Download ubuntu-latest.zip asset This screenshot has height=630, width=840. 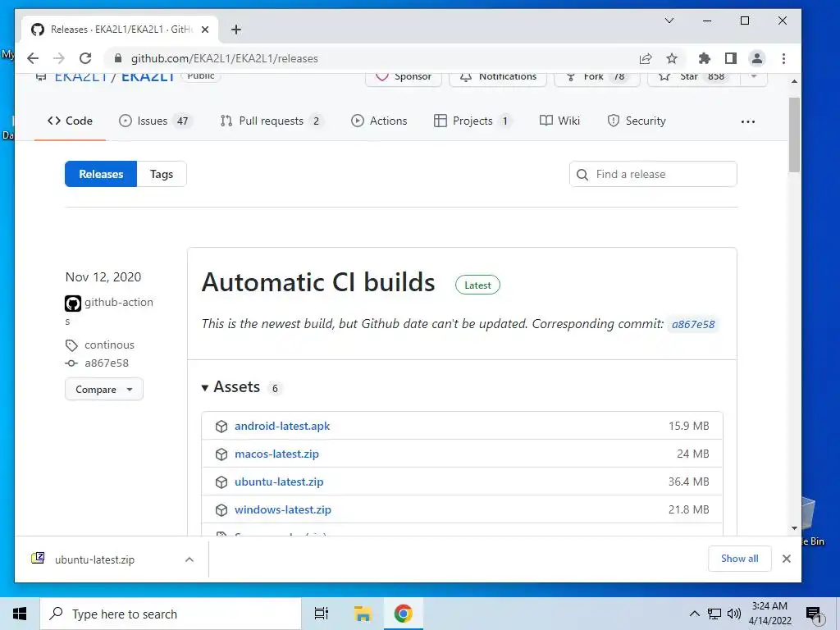point(279,482)
